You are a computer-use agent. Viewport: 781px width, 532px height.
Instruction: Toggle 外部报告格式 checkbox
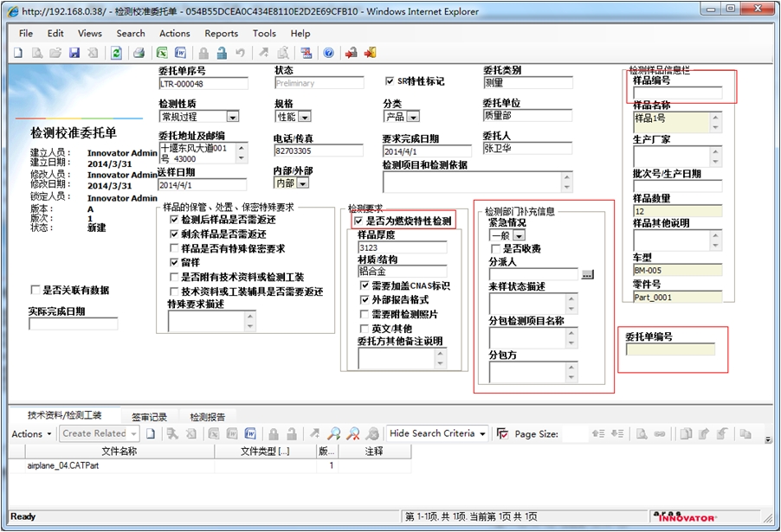coord(365,299)
